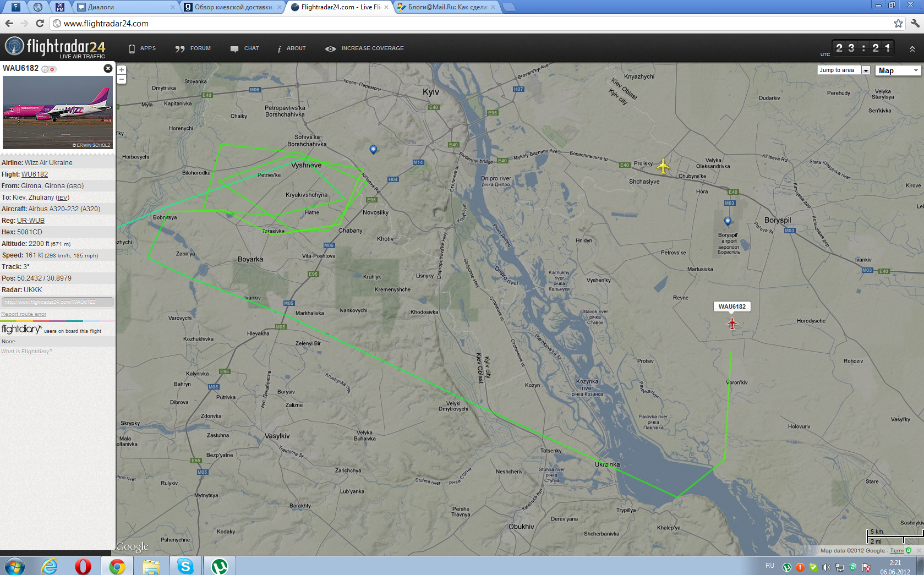
Task: View the Wizz Air aircraft photo
Action: 58,113
